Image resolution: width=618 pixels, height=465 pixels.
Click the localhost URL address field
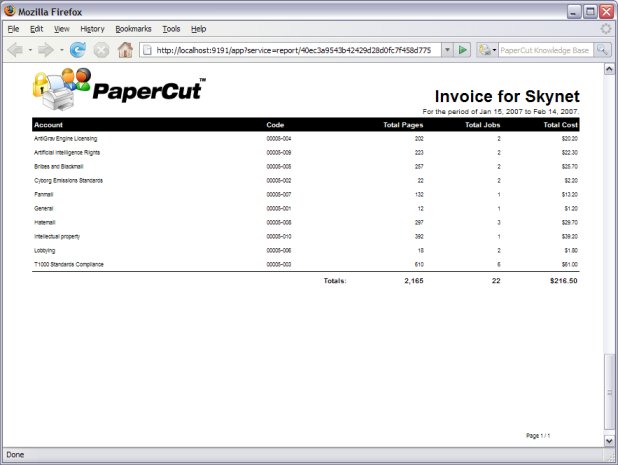pos(296,50)
